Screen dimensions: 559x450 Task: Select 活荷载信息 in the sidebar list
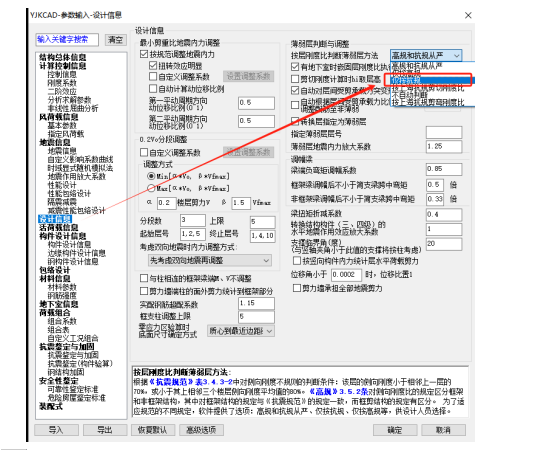pos(58,227)
